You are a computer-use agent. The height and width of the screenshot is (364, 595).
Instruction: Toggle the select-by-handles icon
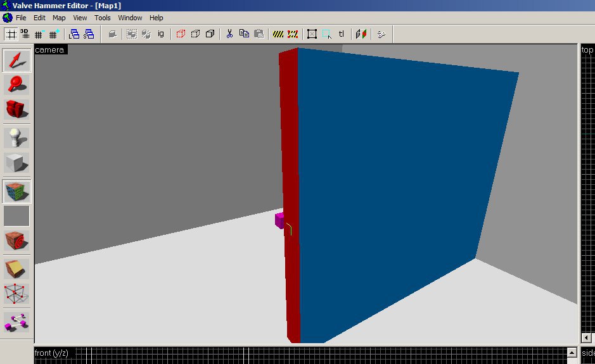click(312, 34)
